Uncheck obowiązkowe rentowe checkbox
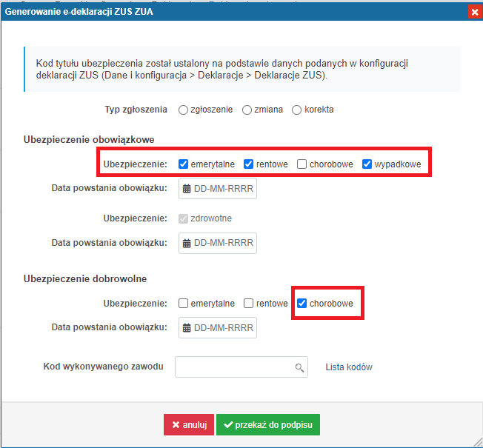The height and width of the screenshot is (448, 483). 248,164
